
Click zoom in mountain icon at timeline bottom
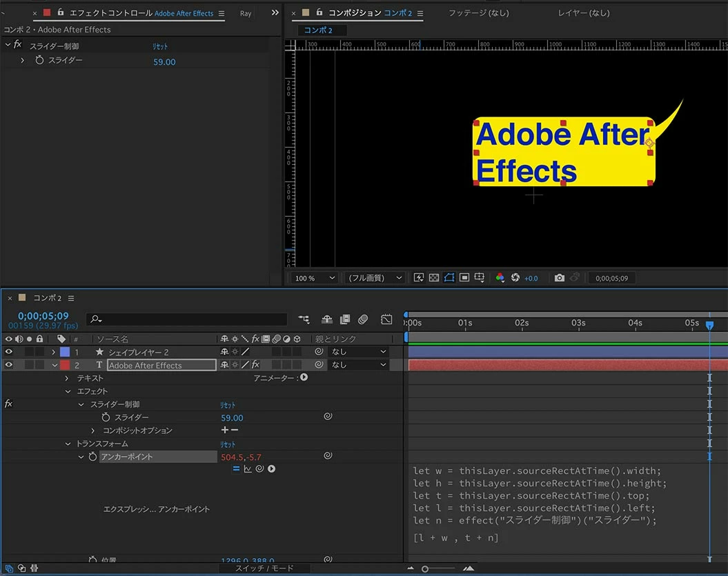coord(469,568)
